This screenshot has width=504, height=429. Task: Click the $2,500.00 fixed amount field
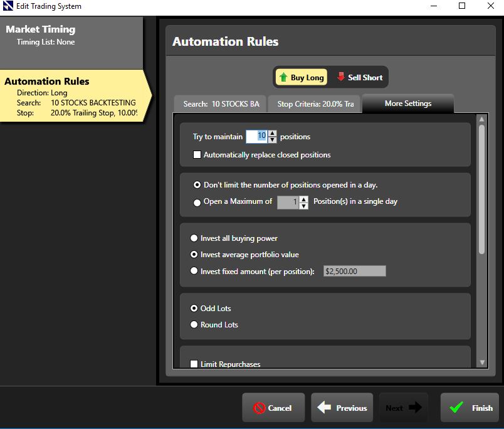[354, 272]
